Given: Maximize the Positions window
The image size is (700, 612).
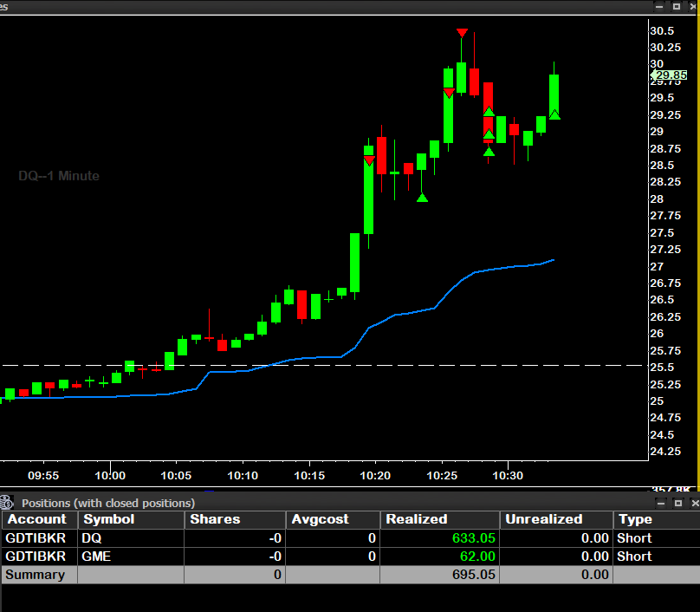Looking at the screenshot, I should click(678, 503).
